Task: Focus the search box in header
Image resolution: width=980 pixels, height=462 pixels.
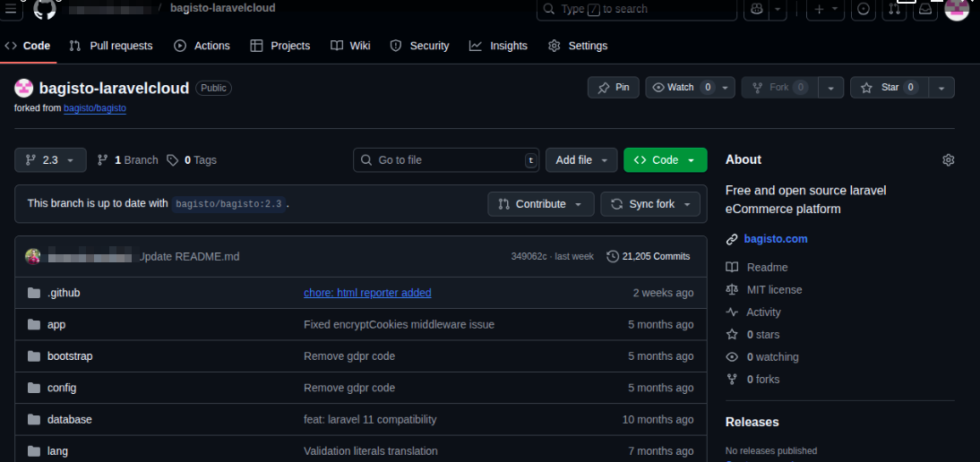Action: [636, 9]
